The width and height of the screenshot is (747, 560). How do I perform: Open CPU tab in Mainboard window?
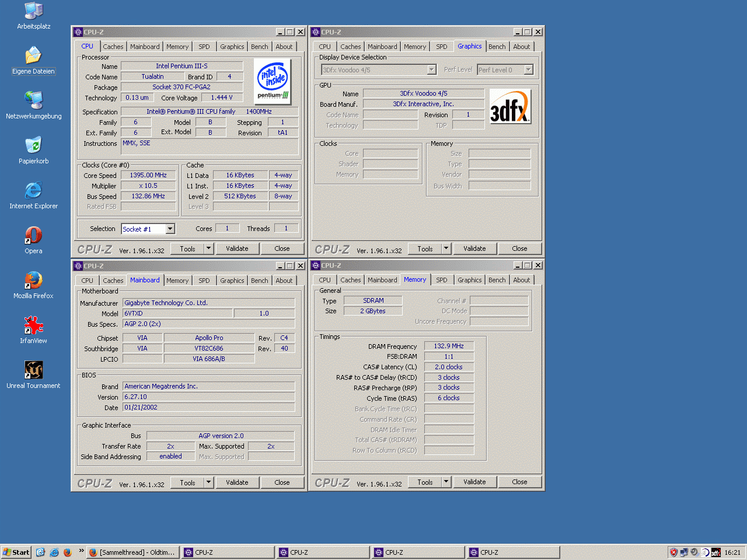click(x=88, y=281)
